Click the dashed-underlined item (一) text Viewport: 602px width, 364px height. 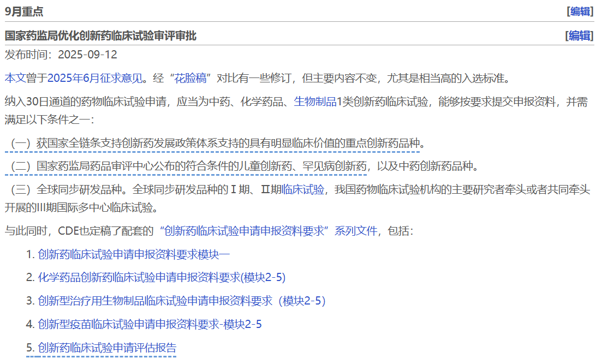point(218,144)
